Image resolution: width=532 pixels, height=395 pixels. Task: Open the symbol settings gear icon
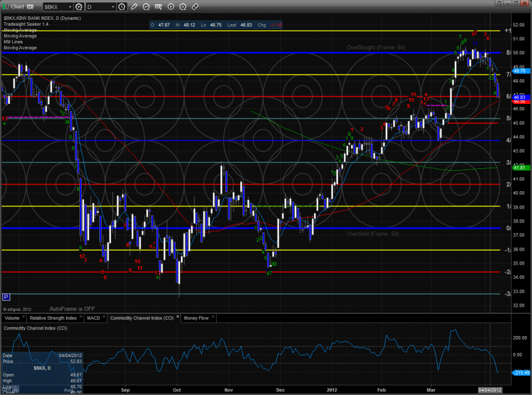click(79, 7)
